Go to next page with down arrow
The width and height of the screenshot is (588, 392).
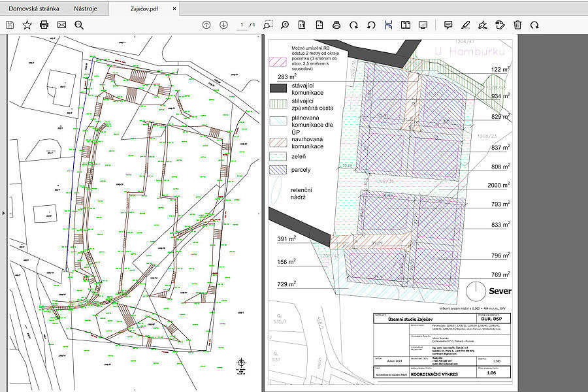tap(223, 25)
